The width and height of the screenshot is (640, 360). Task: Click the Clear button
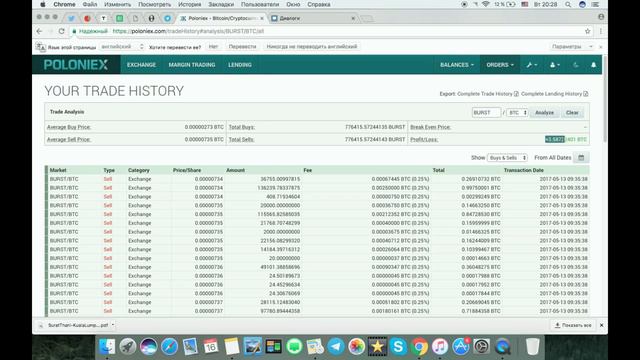[x=572, y=112]
